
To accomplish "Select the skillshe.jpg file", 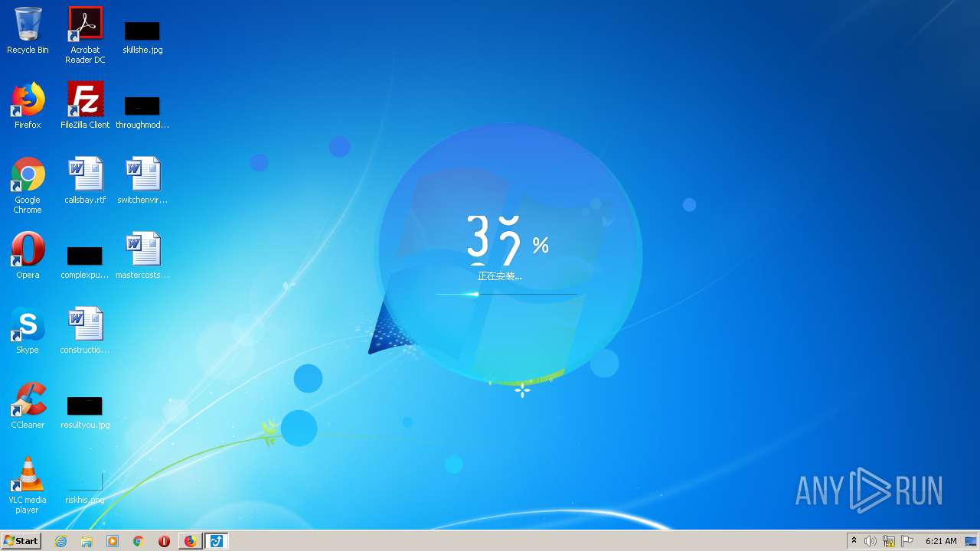I will 142,37.
